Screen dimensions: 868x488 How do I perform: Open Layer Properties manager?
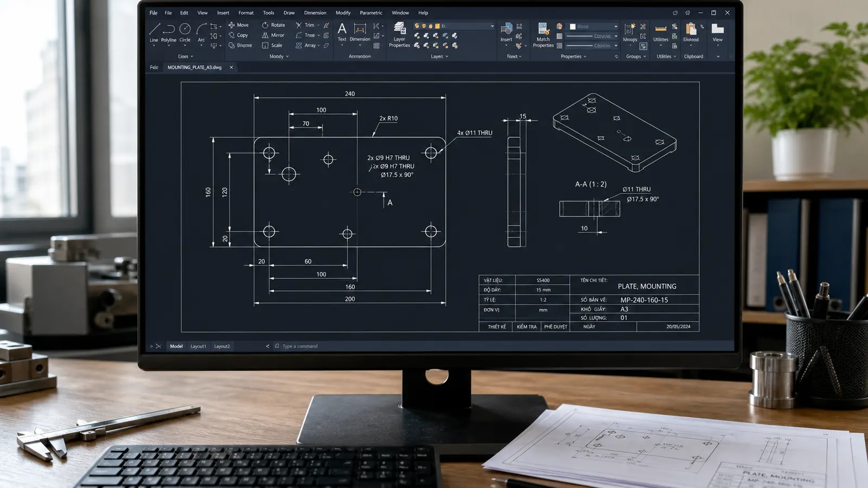click(399, 35)
